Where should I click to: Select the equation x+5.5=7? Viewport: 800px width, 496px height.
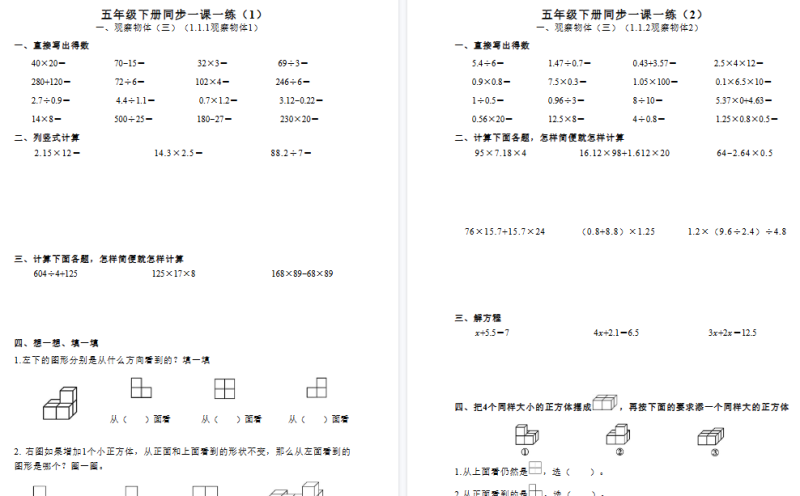(492, 333)
